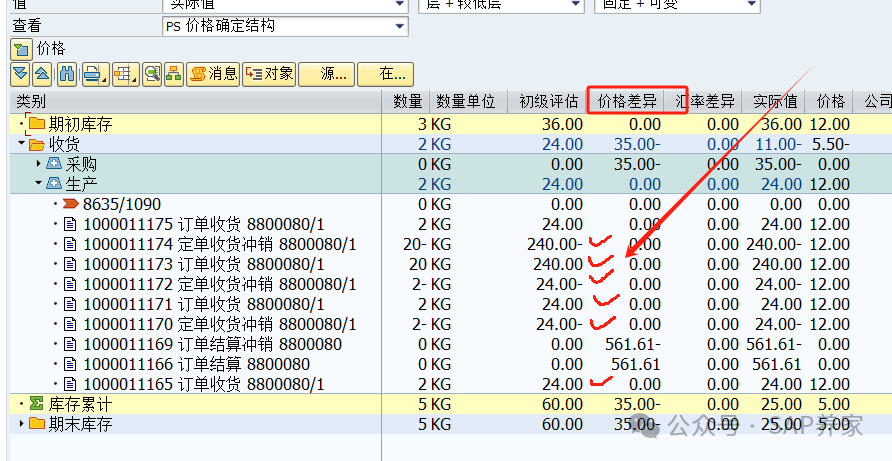Click the 生产 category icon
Viewport: 892px width, 461px height.
[54, 184]
